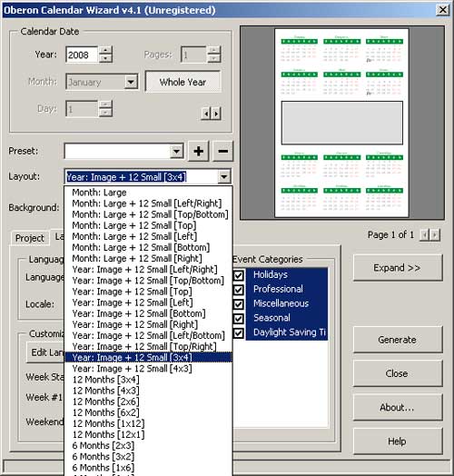Open the Month dropdown arrow
Image resolution: width=454 pixels, height=476 pixels.
(131, 82)
